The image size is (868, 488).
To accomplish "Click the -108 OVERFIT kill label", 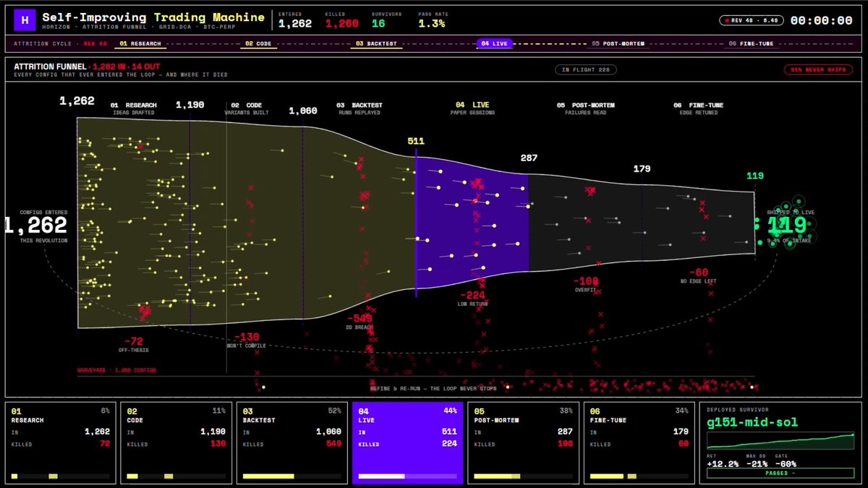I will coord(585,283).
